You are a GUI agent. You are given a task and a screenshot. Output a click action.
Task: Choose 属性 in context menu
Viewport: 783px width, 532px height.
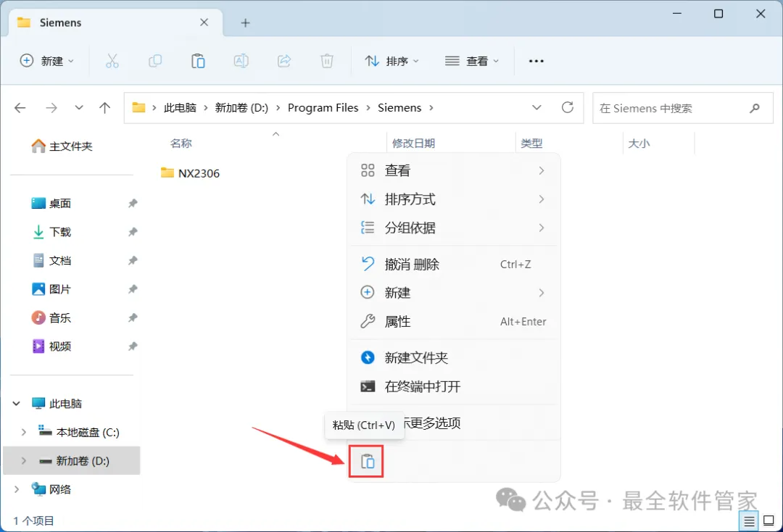453,321
